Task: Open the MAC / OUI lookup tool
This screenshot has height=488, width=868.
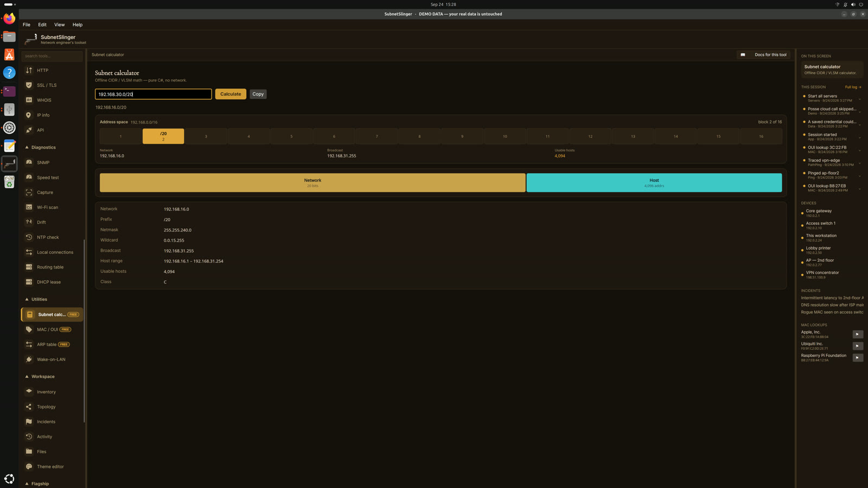Action: [52, 329]
